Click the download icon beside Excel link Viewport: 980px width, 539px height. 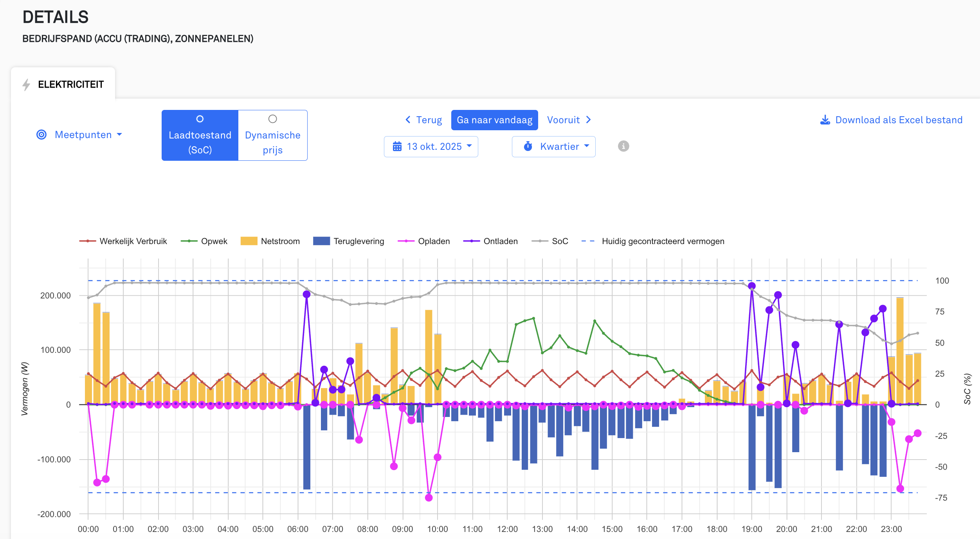click(825, 120)
